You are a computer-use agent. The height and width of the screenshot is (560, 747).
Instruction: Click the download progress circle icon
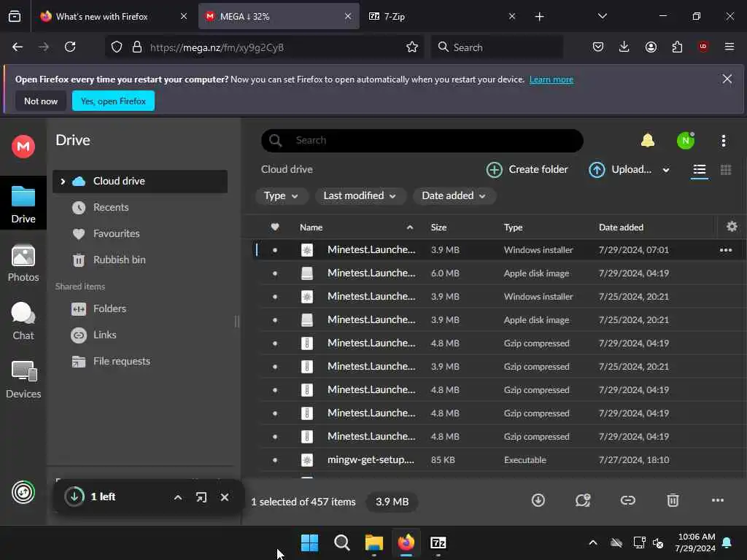[x=74, y=497]
